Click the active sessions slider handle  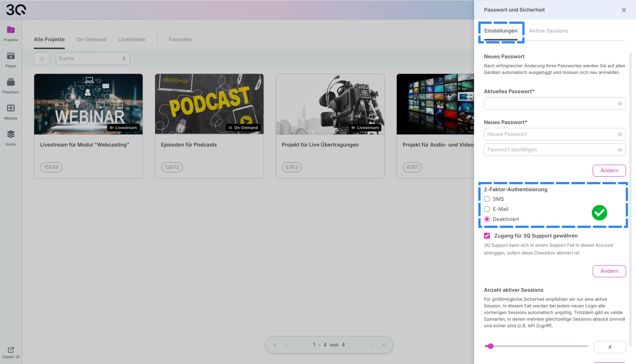tap(490, 346)
